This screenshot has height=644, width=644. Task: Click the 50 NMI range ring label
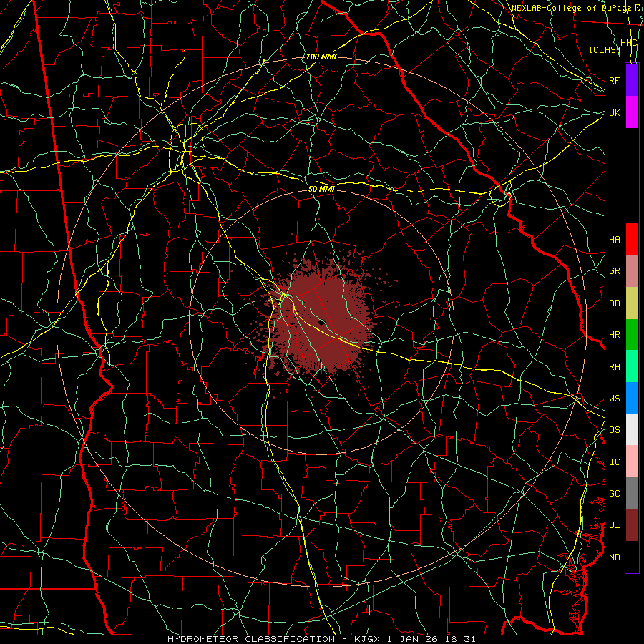321,189
